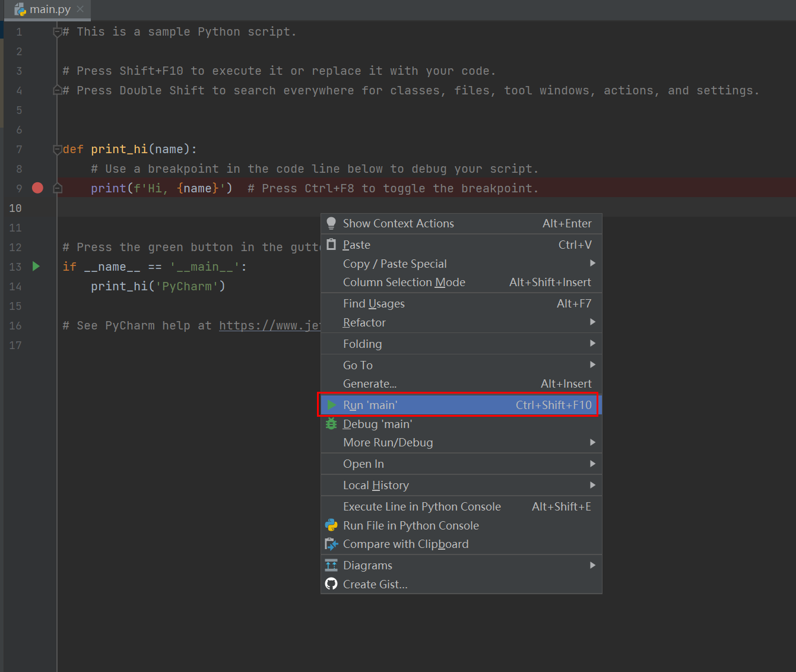Collapse the print_hi function fold marker on line 7

pyautogui.click(x=57, y=149)
